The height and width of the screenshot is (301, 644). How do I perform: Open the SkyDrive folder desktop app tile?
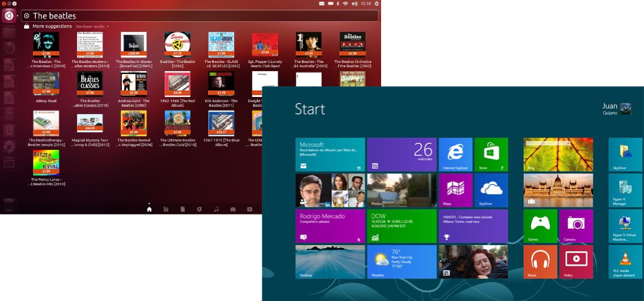click(625, 155)
